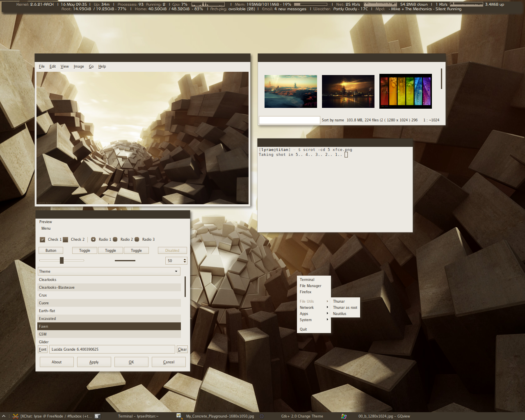Screen dimensions: 525x420
Task: Click the GQview taskbar icon
Action: click(x=344, y=416)
